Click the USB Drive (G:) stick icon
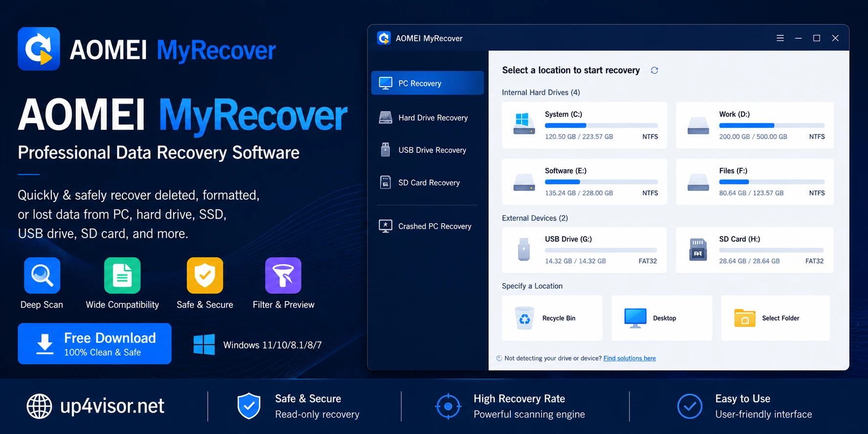 [524, 250]
